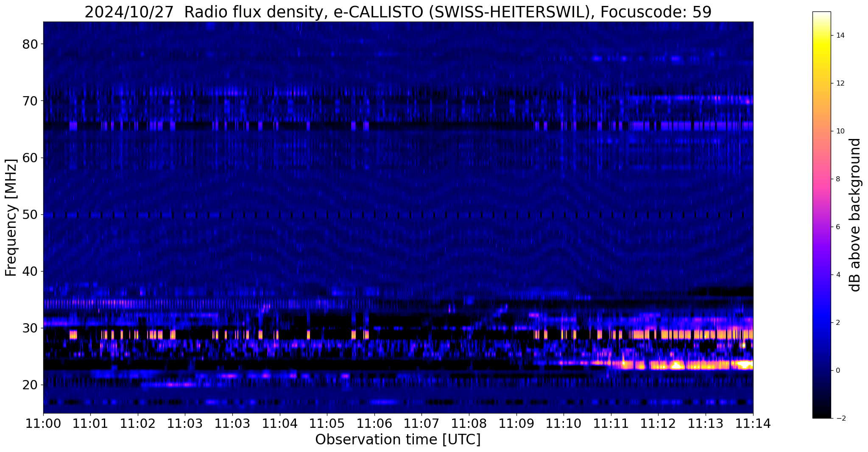868x452 pixels.
Task: Click the vertical dB colorbar gradient
Action: coord(821,215)
